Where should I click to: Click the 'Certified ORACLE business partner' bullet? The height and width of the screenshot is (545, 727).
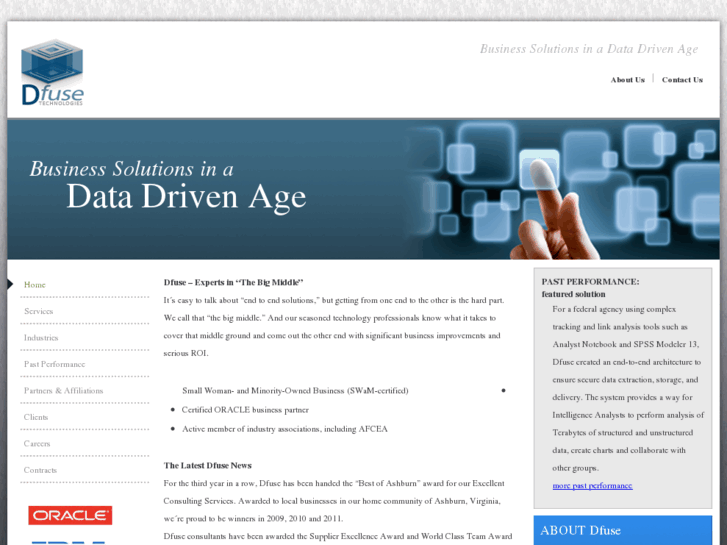point(245,410)
